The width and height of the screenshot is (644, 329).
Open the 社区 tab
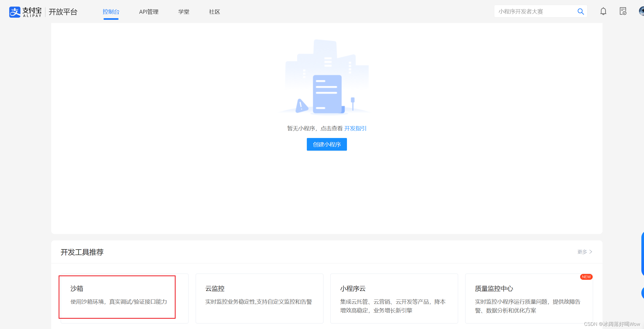[x=214, y=12]
